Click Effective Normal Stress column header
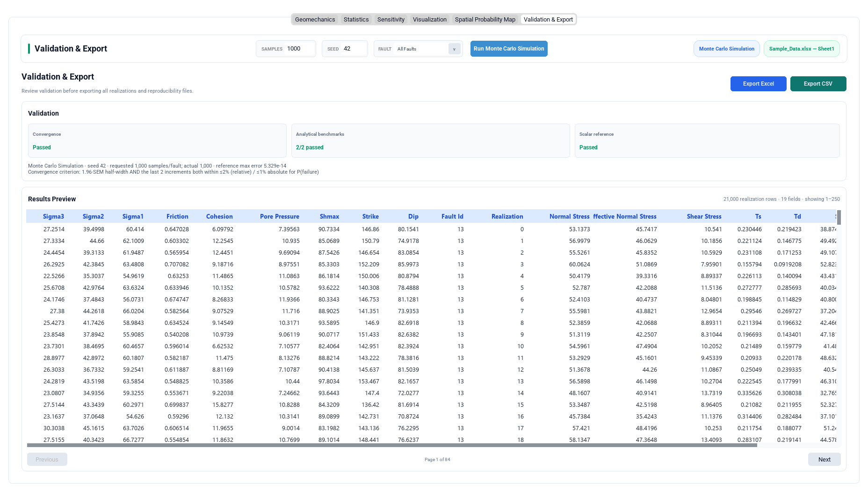Screen dimensions: 868x492 click(x=625, y=216)
